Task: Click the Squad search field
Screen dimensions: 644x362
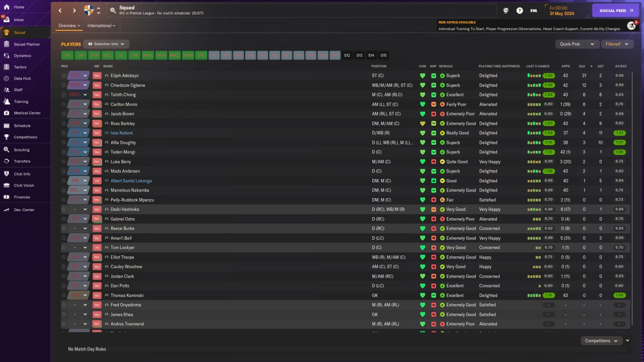Action: 302,11
